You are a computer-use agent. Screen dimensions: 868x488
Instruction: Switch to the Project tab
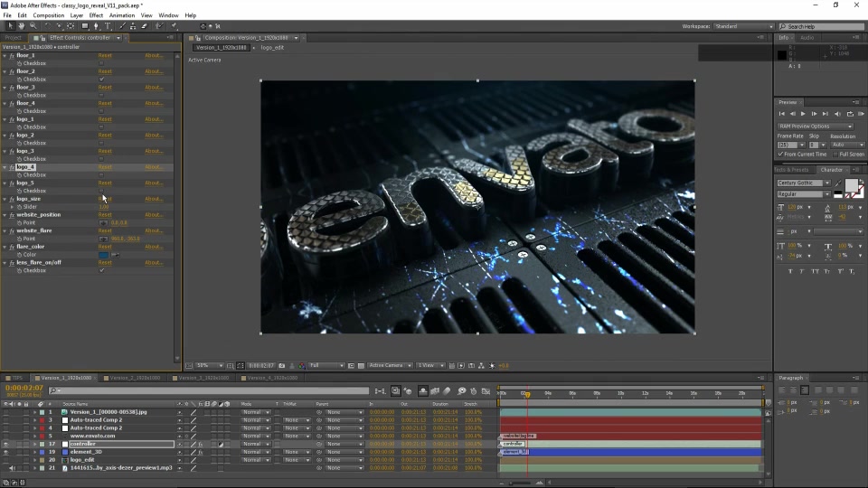point(14,38)
